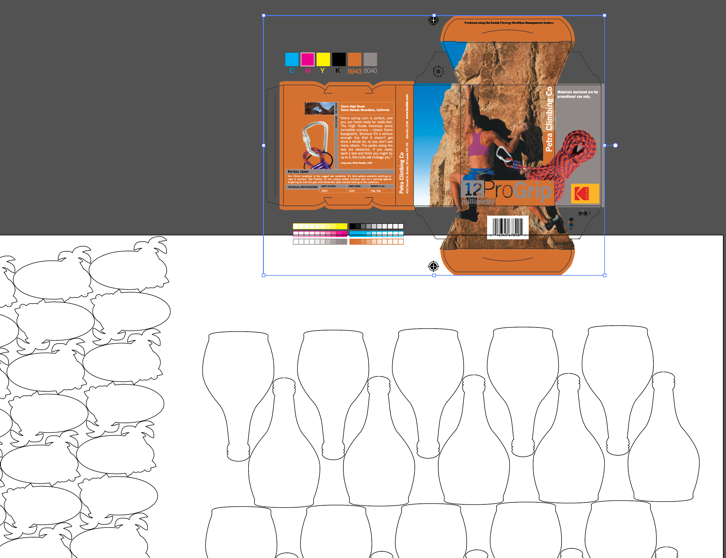Pick the magenta M swatch

coord(308,60)
